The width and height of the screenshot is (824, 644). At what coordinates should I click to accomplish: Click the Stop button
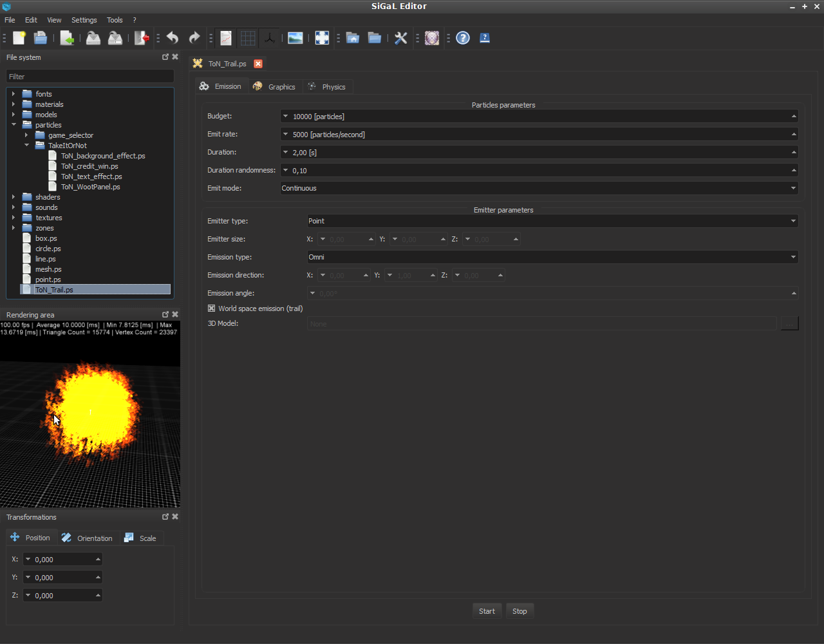[x=520, y=611]
